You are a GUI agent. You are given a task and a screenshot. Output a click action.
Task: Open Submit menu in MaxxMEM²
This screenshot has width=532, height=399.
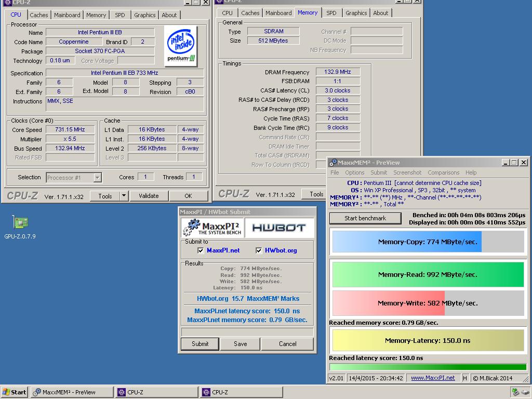tap(379, 172)
